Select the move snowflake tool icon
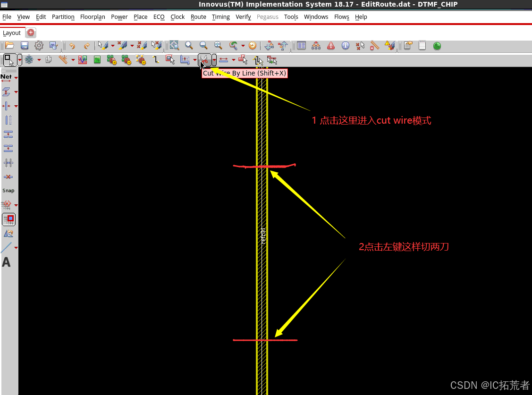Screen dimensions: 532x395 pos(29,60)
